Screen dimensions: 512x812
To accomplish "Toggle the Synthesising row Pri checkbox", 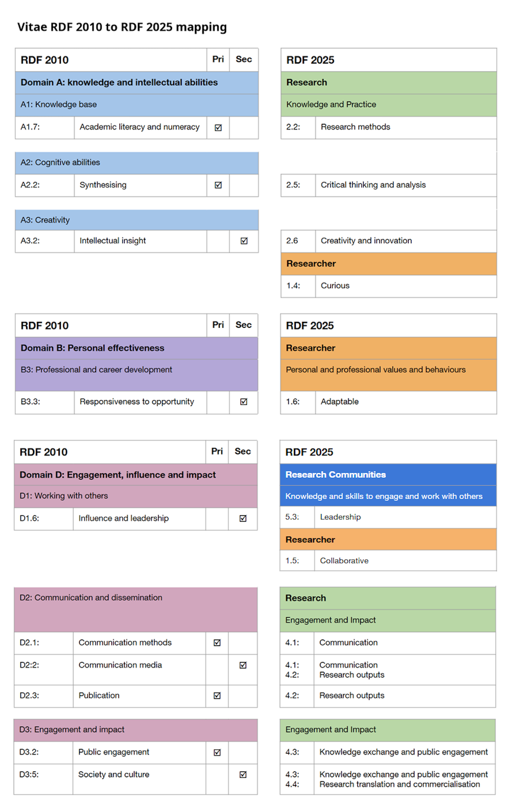I will tap(218, 185).
